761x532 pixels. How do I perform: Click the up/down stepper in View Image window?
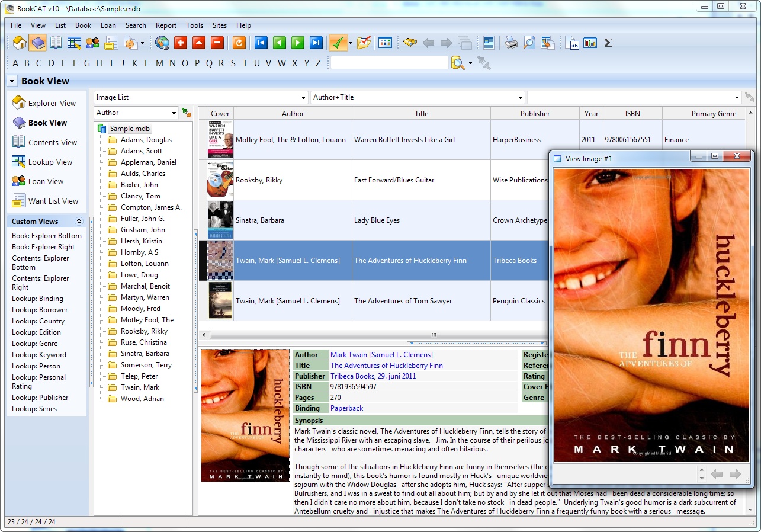coord(702,474)
